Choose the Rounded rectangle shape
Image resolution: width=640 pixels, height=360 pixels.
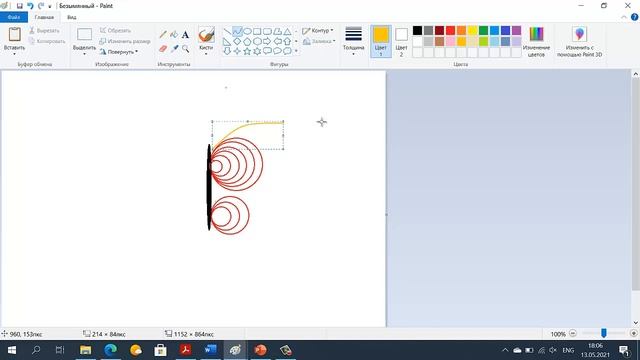coord(267,31)
